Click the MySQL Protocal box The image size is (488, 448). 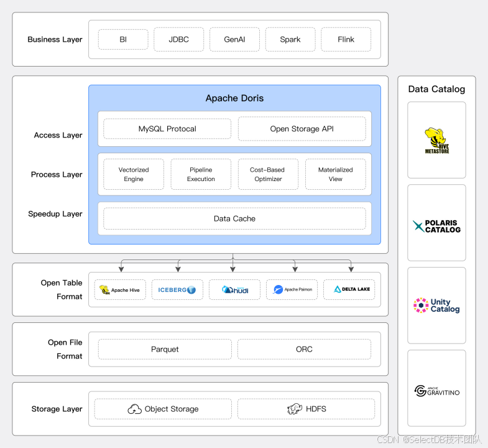click(167, 129)
